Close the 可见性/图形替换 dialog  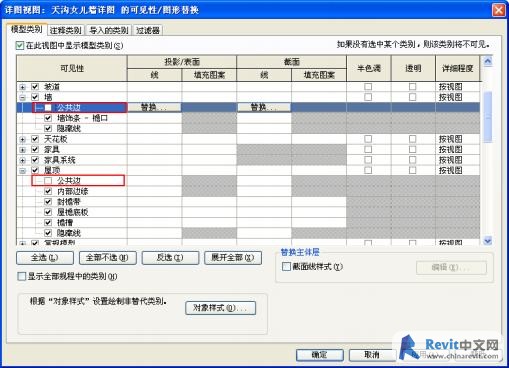(499, 10)
